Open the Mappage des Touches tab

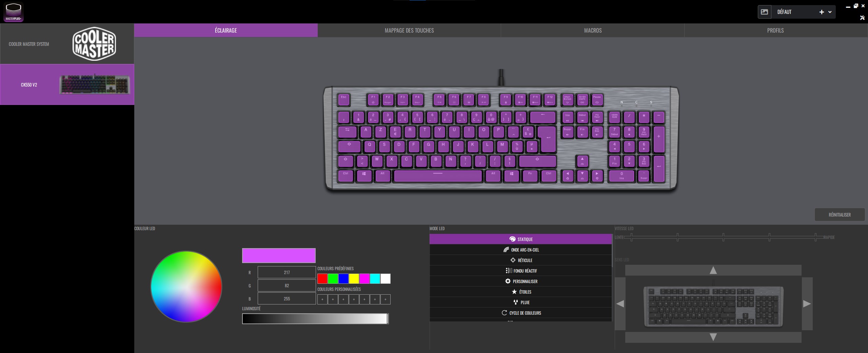click(409, 31)
